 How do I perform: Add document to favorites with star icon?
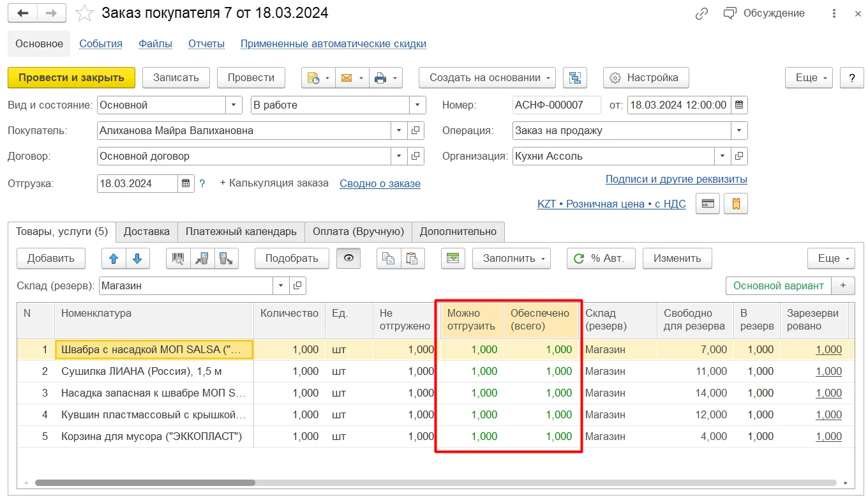84,13
